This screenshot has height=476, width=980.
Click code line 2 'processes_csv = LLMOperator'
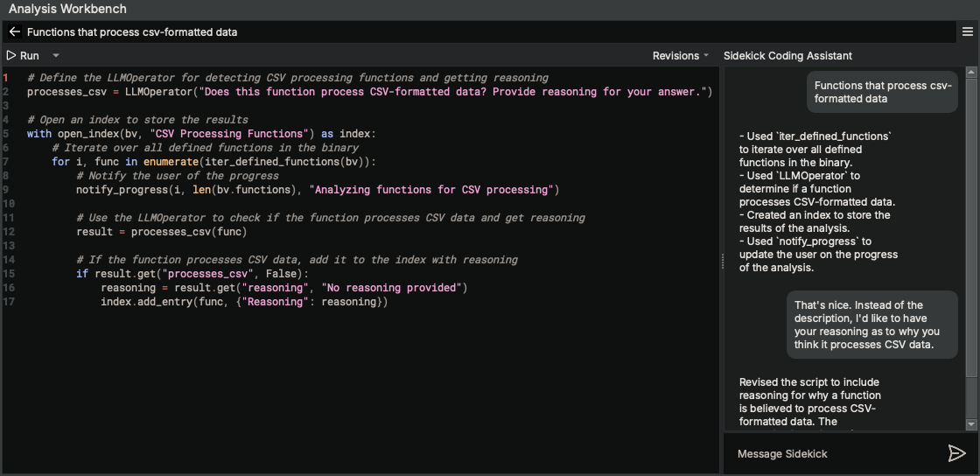coord(369,92)
